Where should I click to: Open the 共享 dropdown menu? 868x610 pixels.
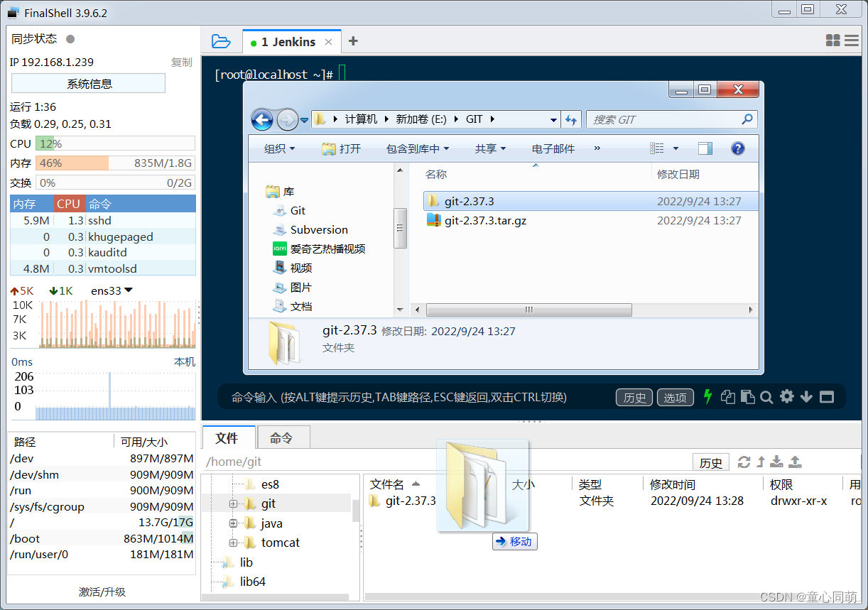tap(490, 148)
